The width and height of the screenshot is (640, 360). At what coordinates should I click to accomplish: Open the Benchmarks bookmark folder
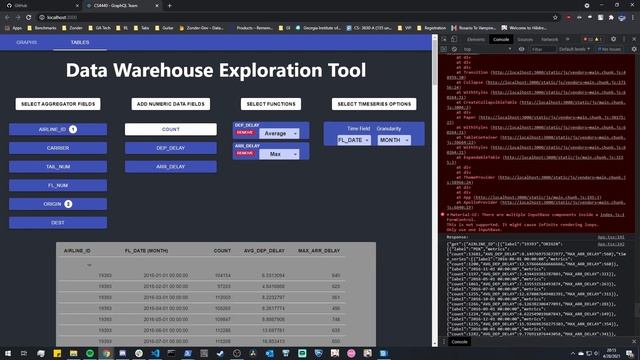pyautogui.click(x=42, y=28)
